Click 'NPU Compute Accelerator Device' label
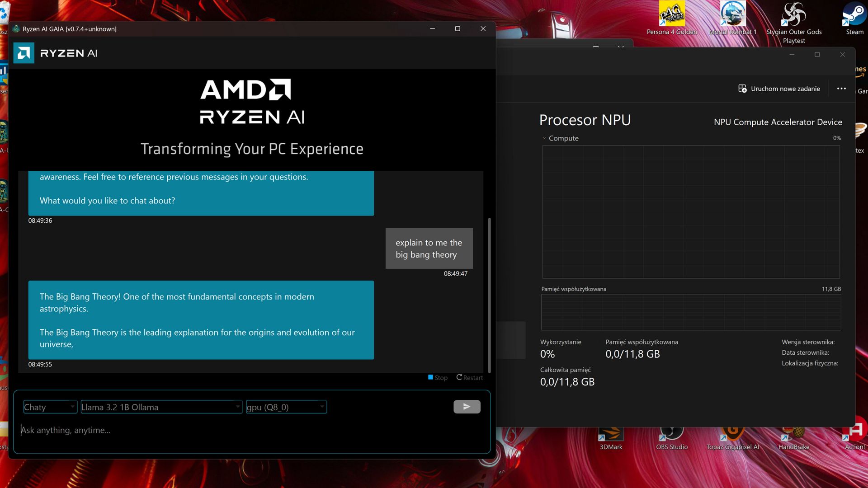 pos(778,122)
